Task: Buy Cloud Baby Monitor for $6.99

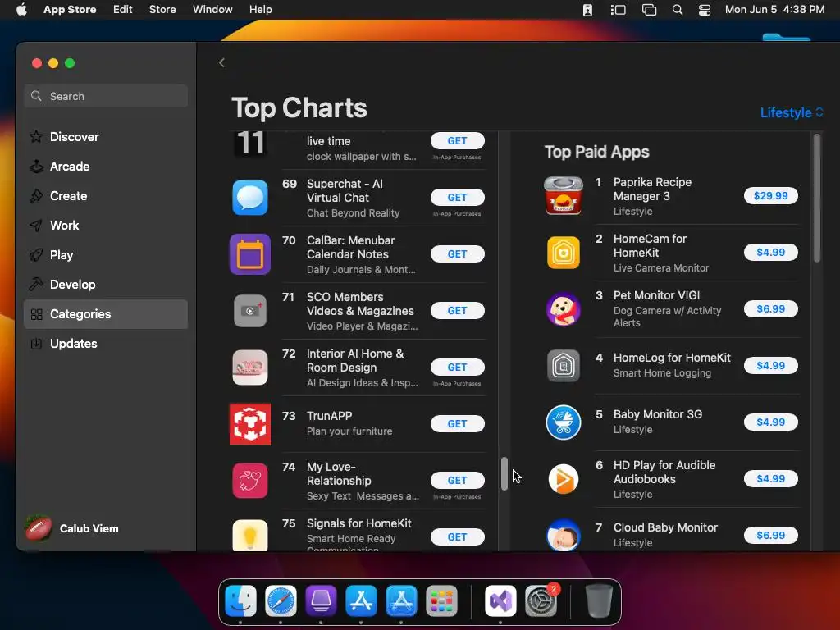Action: (x=770, y=535)
